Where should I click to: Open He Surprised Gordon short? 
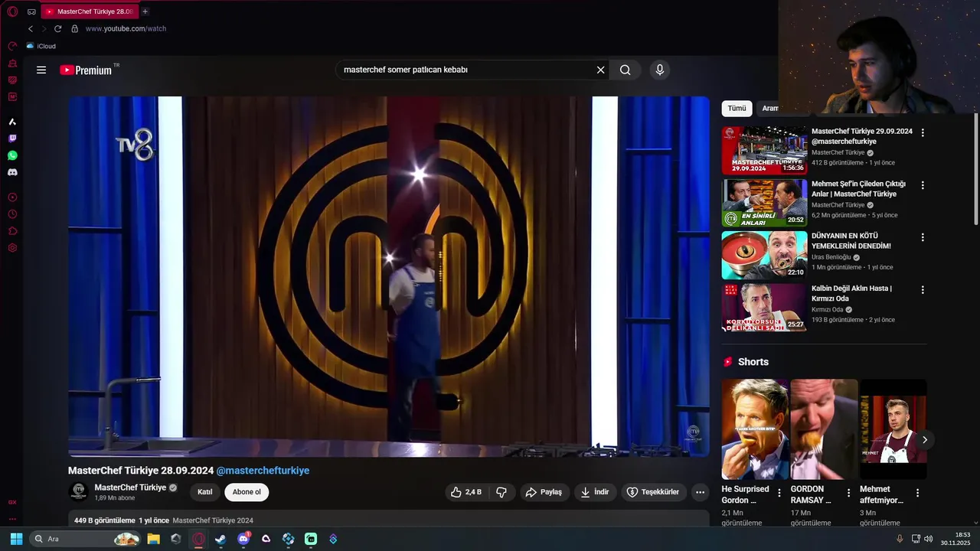coord(755,429)
